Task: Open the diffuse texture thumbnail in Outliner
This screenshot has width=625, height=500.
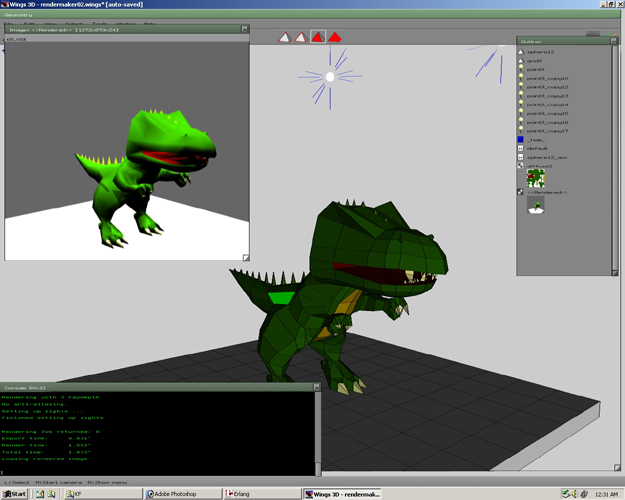Action: click(536, 178)
